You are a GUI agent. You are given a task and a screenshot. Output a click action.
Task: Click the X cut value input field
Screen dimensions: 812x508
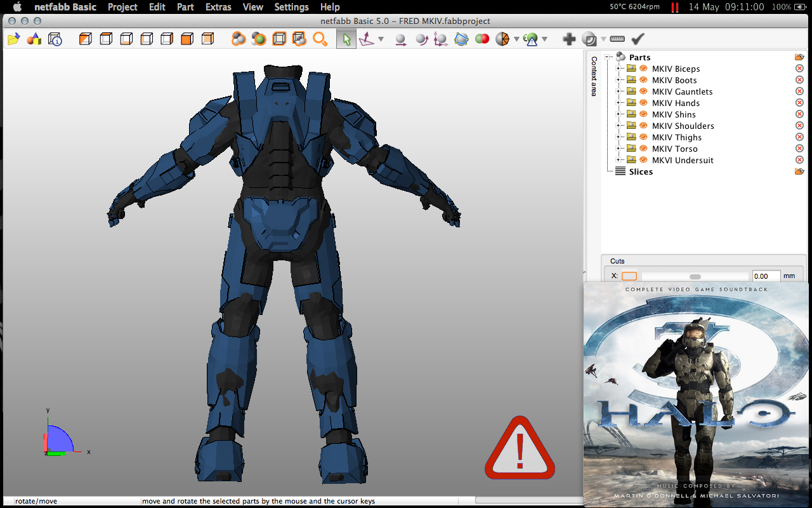click(x=765, y=276)
